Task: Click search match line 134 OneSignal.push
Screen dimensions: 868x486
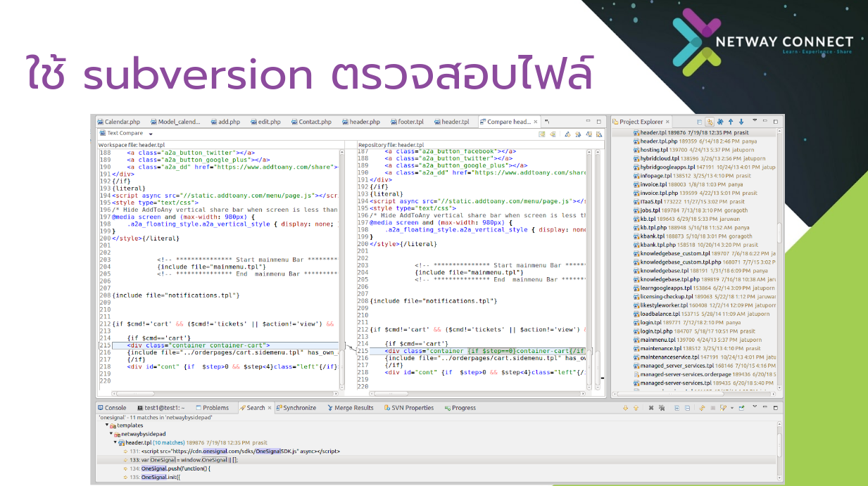Action: pyautogui.click(x=175, y=468)
